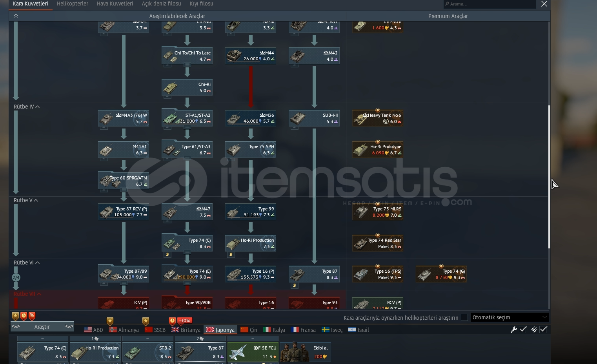Select the M41A1 light tank card
Viewport: 597px width, 364px height.
click(x=124, y=150)
